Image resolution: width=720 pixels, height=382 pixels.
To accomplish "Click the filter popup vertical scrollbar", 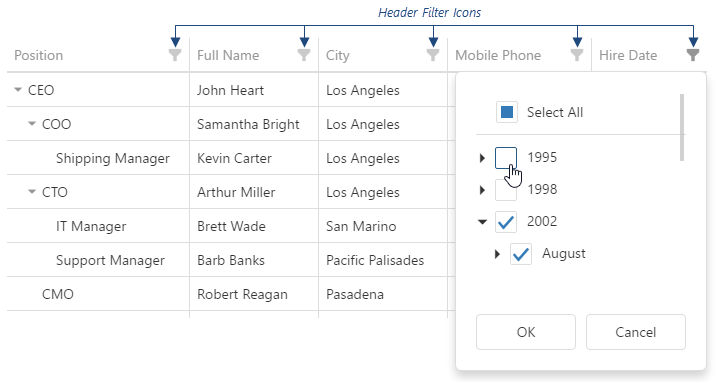I will [682, 128].
